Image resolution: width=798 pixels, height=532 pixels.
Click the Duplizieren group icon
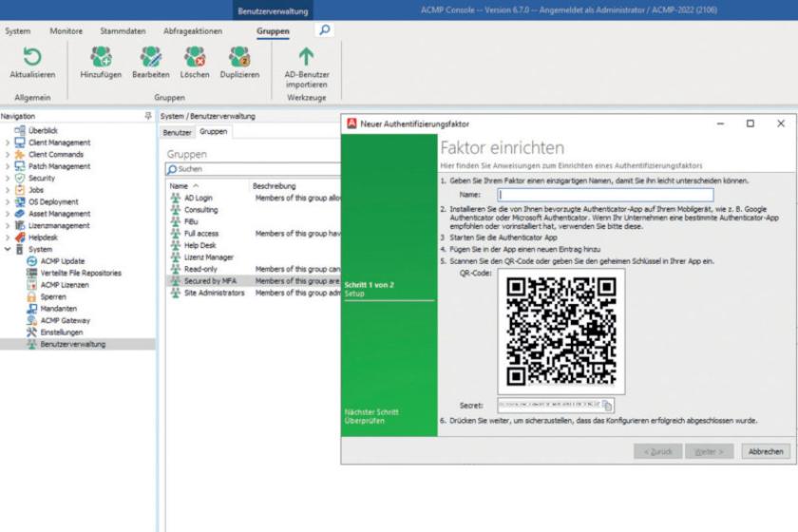tap(239, 56)
